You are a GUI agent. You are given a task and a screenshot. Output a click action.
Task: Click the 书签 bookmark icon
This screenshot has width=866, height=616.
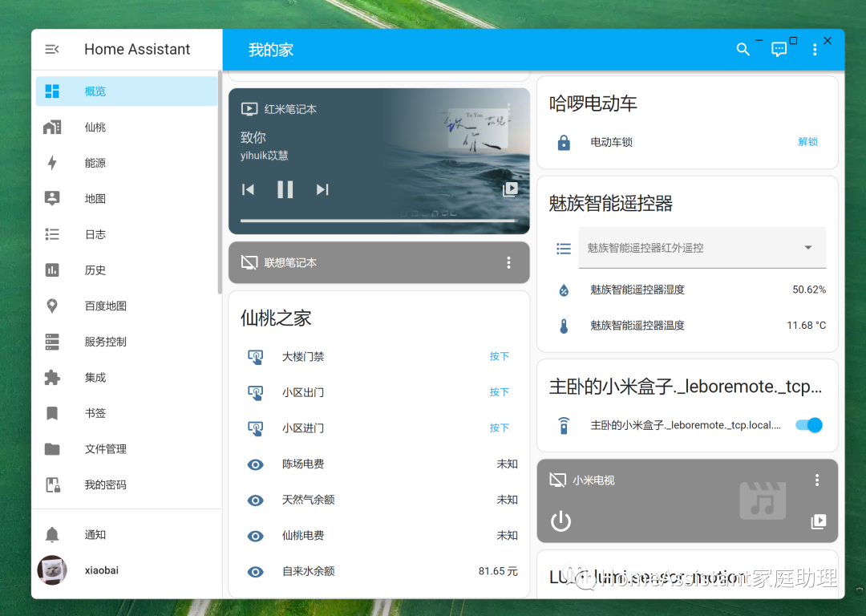pos(52,413)
